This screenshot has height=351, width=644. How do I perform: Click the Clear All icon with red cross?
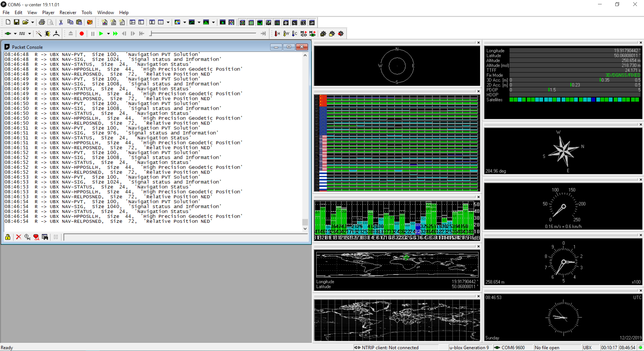click(x=90, y=22)
